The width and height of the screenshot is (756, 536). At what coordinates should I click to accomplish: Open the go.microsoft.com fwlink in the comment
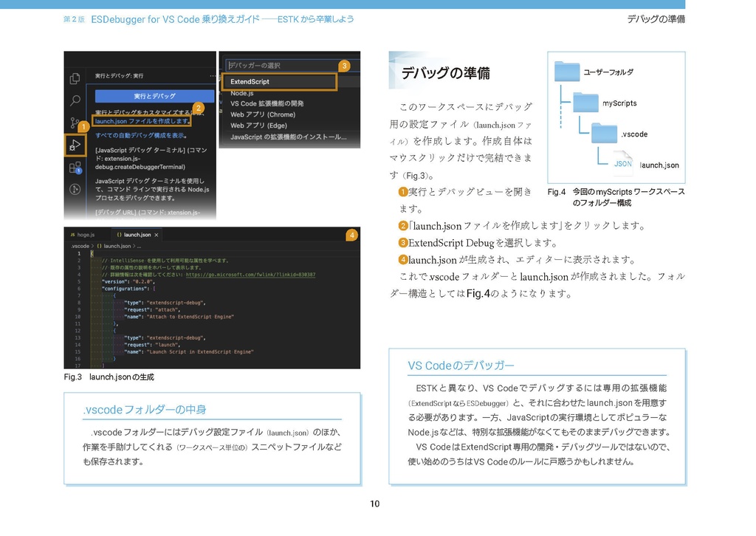tap(250, 275)
